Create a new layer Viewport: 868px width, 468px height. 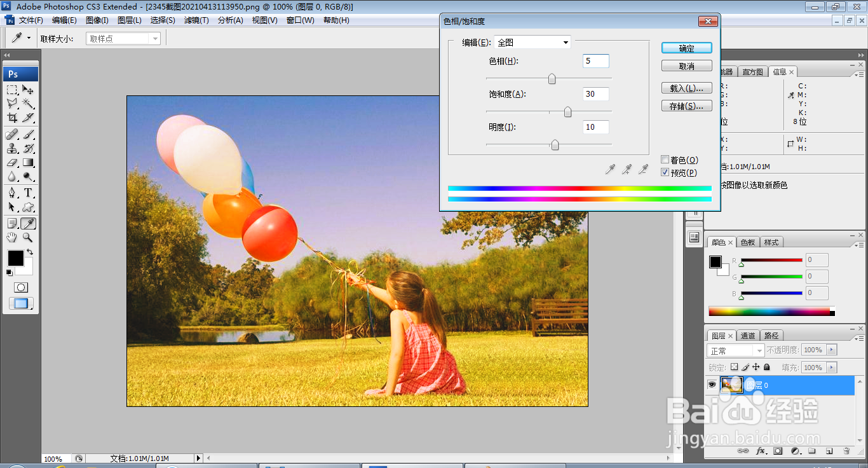click(x=829, y=451)
